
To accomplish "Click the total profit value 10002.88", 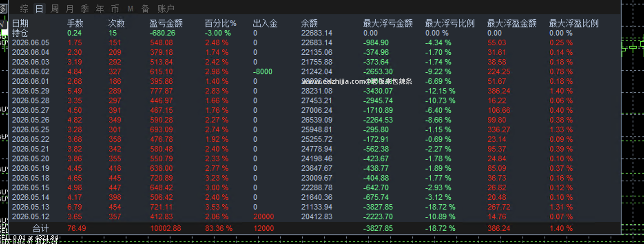I will tap(165, 228).
